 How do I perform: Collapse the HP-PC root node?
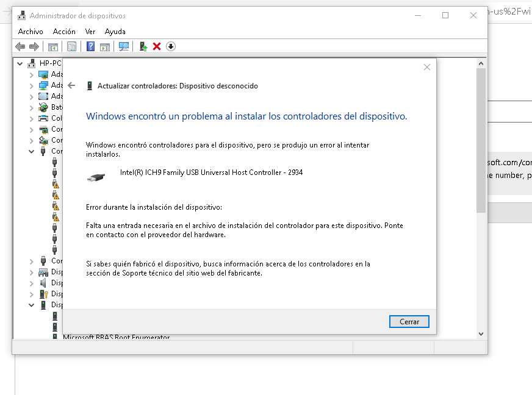[20, 63]
